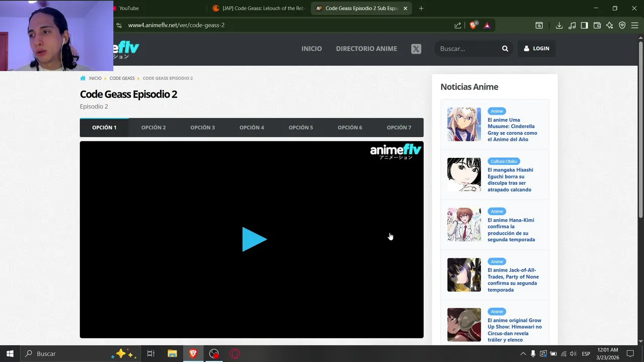
Task: Select the OPCIÓN 6 video tab
Action: (x=350, y=128)
